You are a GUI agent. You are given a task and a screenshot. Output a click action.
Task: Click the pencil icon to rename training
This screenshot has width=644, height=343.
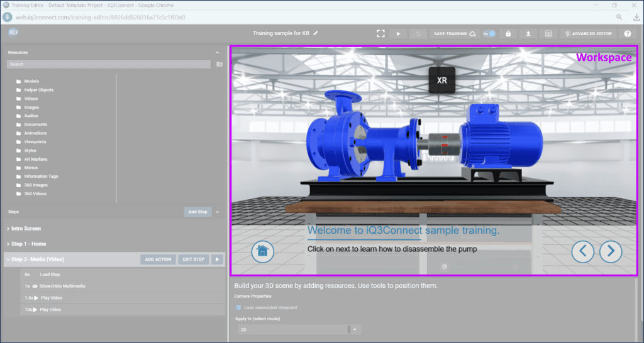[x=316, y=33]
